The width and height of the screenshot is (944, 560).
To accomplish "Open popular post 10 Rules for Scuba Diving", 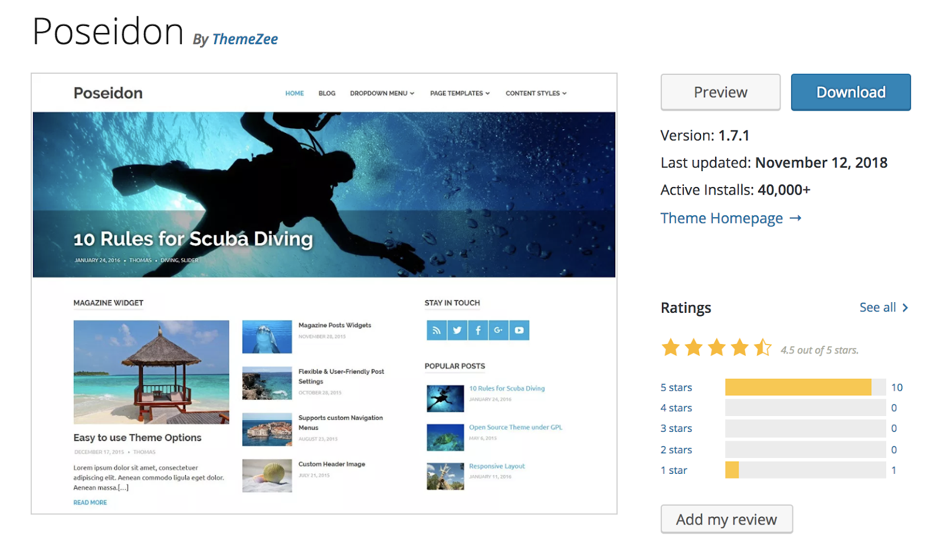I will (507, 388).
